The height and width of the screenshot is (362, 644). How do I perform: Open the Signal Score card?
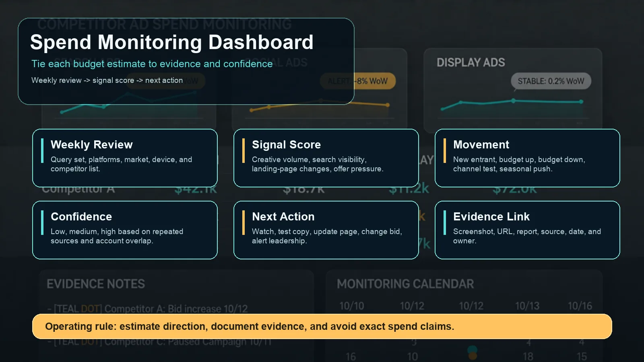pyautogui.click(x=326, y=158)
